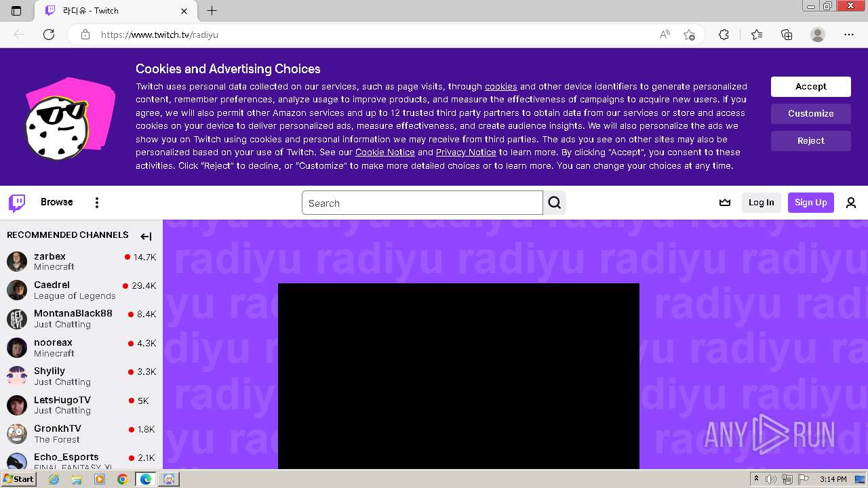The height and width of the screenshot is (488, 868).
Task: Open the Cookie Notice link
Action: click(385, 152)
